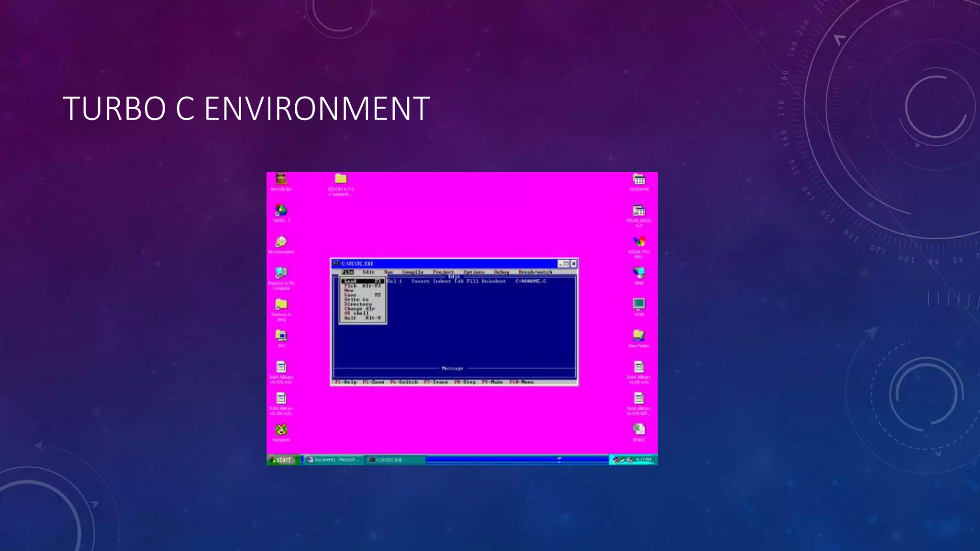Open the New Folder desktop icon

639,336
